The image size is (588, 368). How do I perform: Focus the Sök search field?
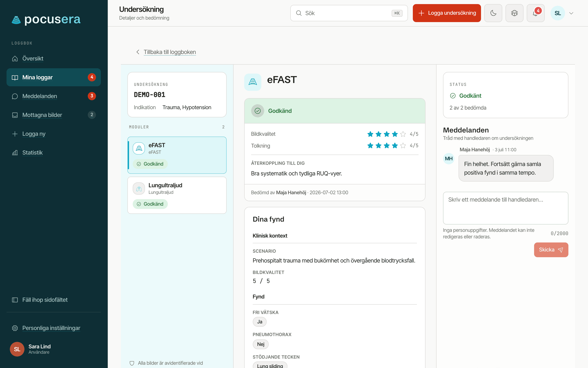(349, 13)
